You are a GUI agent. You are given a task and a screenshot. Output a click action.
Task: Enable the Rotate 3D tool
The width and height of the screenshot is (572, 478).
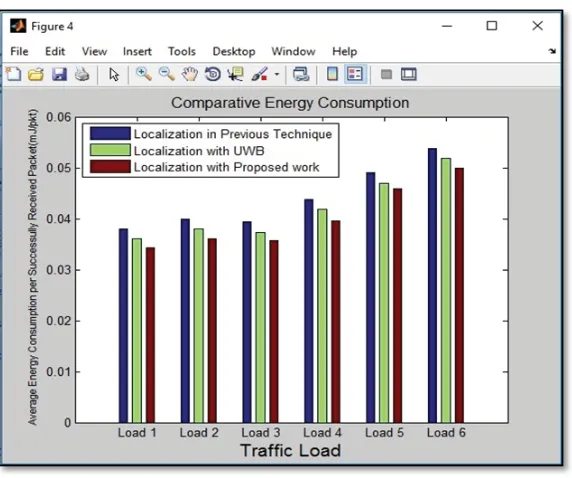tap(213, 74)
